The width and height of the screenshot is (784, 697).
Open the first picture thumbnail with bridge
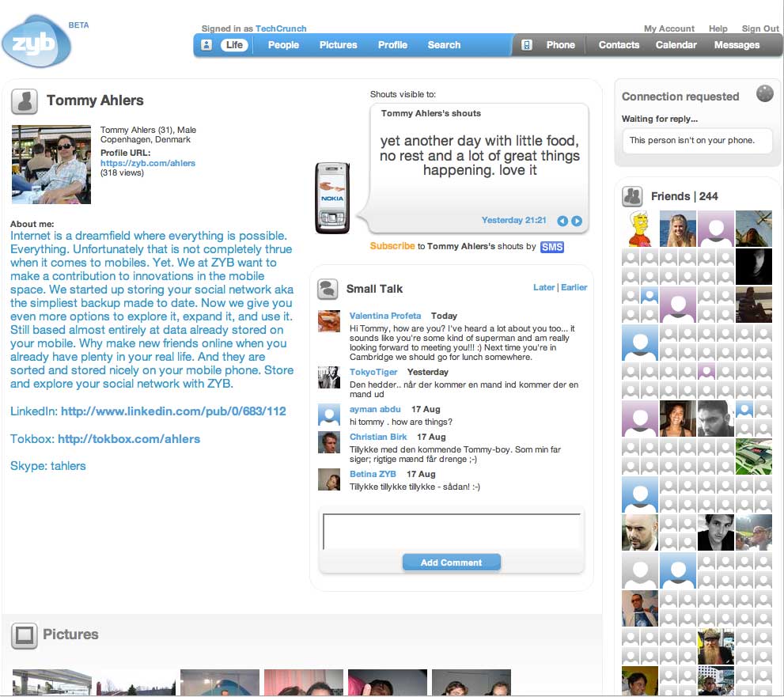[52, 683]
